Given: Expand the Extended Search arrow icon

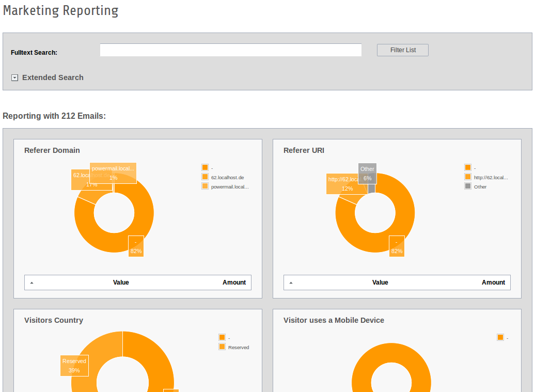Looking at the screenshot, I should (14, 77).
